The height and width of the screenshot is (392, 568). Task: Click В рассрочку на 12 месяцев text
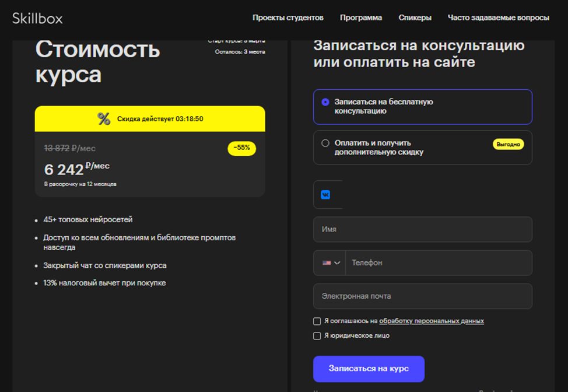[80, 184]
